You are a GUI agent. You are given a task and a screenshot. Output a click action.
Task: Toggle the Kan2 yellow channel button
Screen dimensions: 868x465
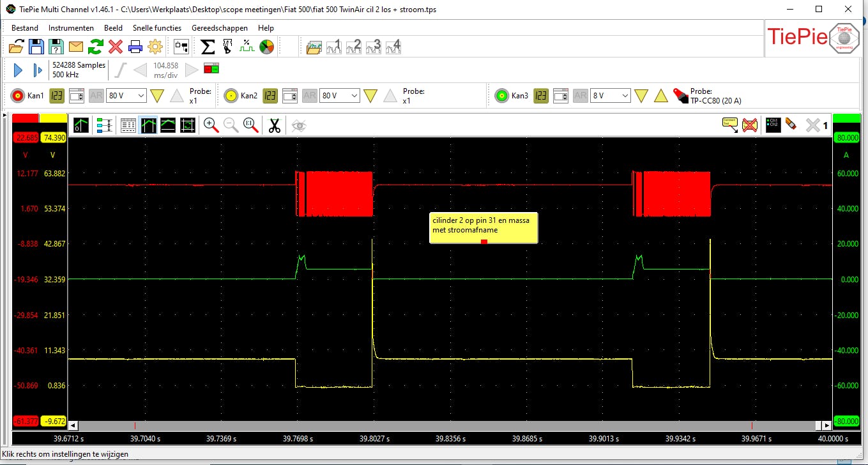(231, 96)
